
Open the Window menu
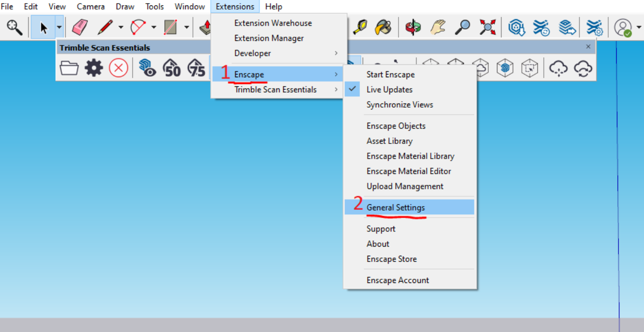(x=190, y=6)
